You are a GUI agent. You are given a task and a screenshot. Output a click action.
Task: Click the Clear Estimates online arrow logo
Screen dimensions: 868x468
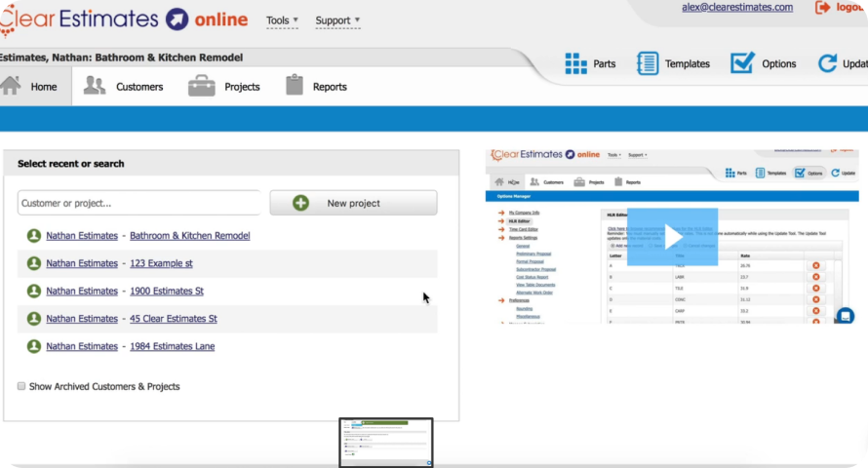[178, 19]
